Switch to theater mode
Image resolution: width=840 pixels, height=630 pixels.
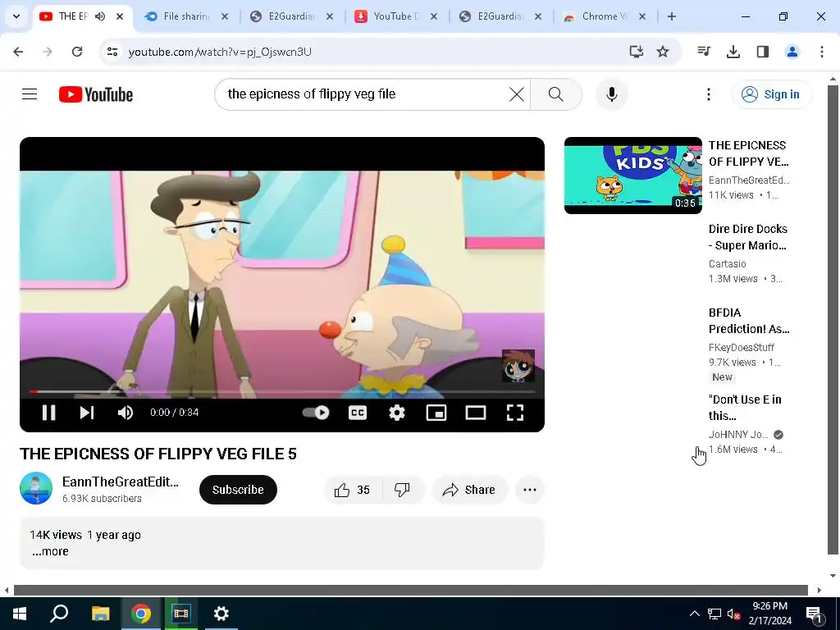click(x=476, y=413)
